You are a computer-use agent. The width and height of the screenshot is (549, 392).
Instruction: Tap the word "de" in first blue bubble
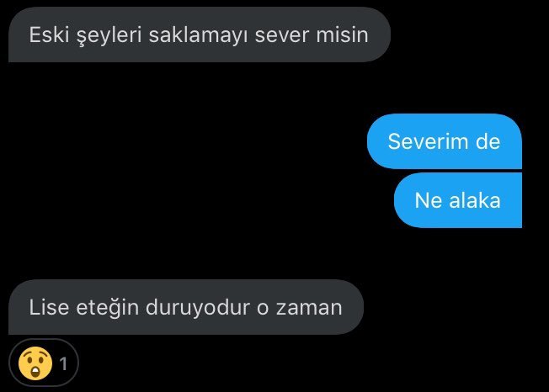point(488,141)
